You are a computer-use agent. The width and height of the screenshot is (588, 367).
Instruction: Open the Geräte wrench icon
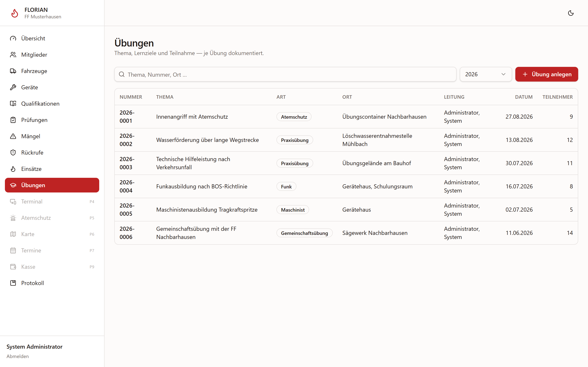tap(13, 87)
